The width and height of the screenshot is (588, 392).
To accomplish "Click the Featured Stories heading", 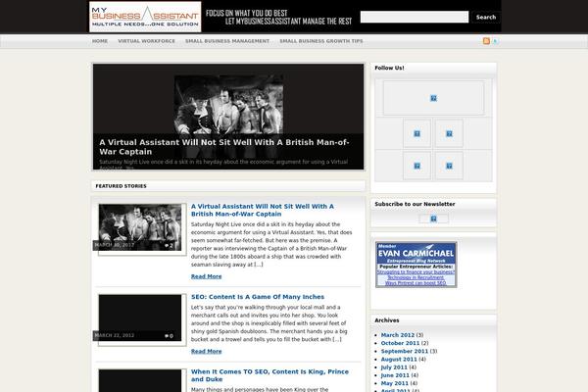I will pyautogui.click(x=121, y=186).
